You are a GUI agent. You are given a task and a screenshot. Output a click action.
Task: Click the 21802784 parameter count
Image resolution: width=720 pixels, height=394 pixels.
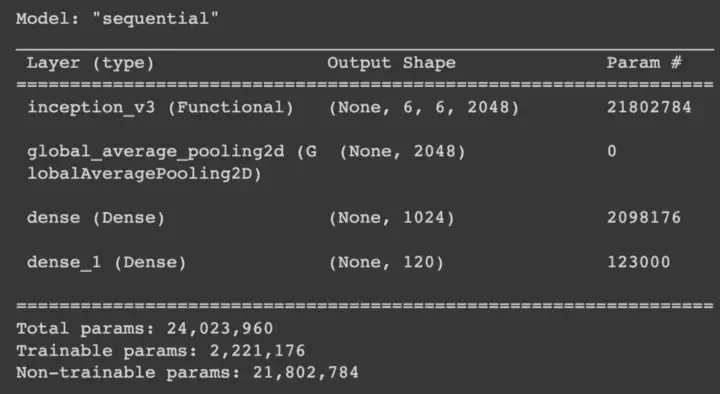[649, 107]
